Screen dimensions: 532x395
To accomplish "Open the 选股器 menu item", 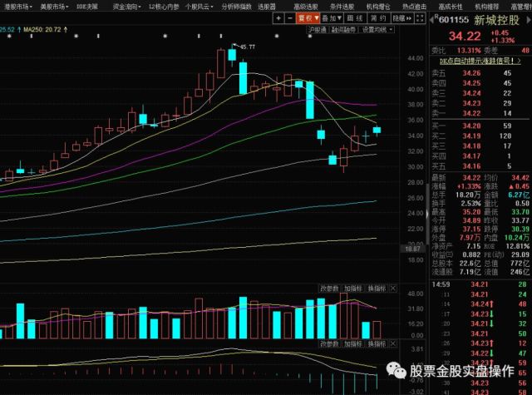I will point(267,7).
